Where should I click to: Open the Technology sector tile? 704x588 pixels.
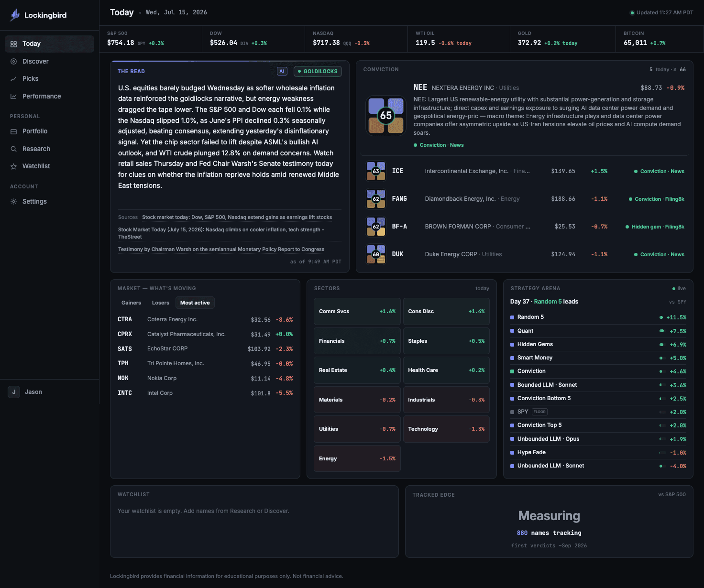pyautogui.click(x=446, y=429)
